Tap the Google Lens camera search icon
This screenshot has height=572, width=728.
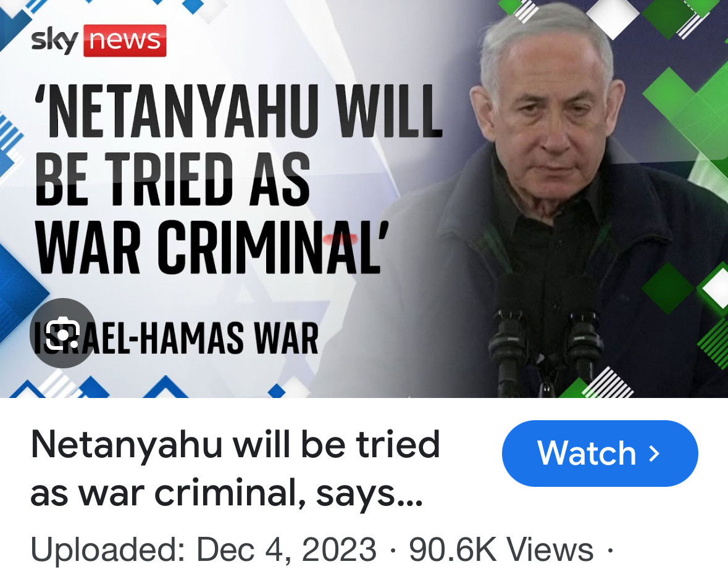click(63, 333)
